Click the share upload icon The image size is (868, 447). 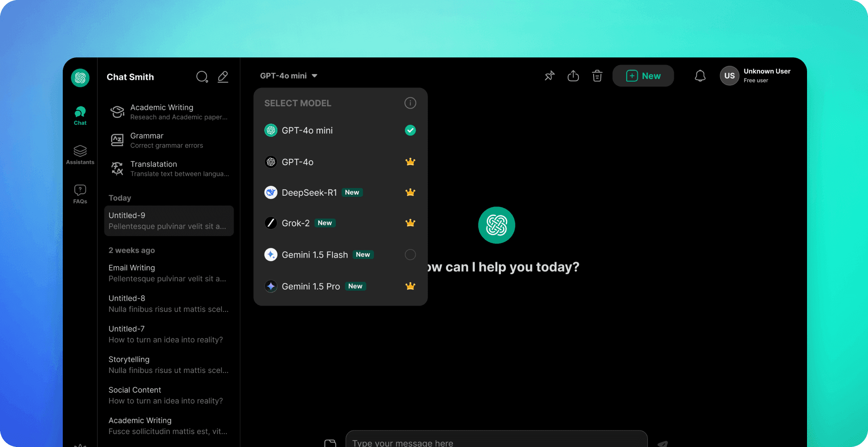click(x=573, y=76)
